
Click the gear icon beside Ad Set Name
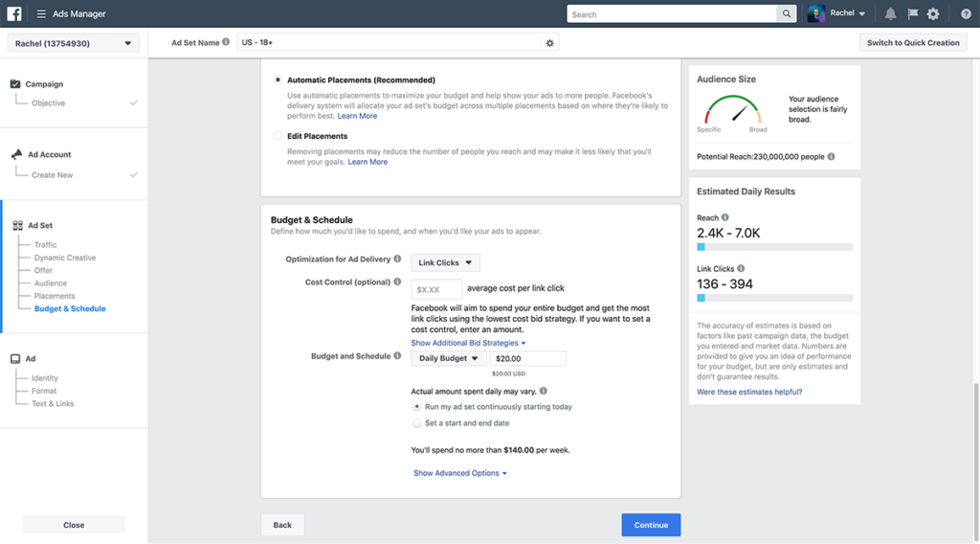click(549, 43)
